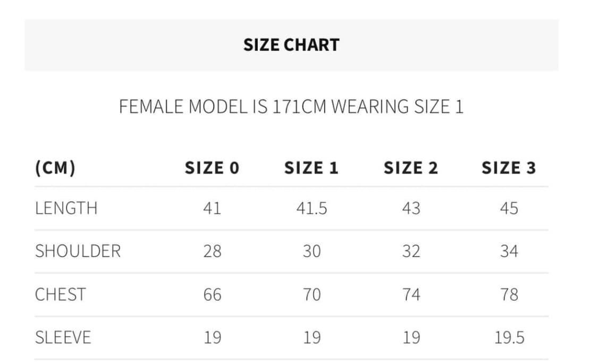Click the SHOULDER row label
Viewport: 598px width, 364px height.
(x=78, y=251)
